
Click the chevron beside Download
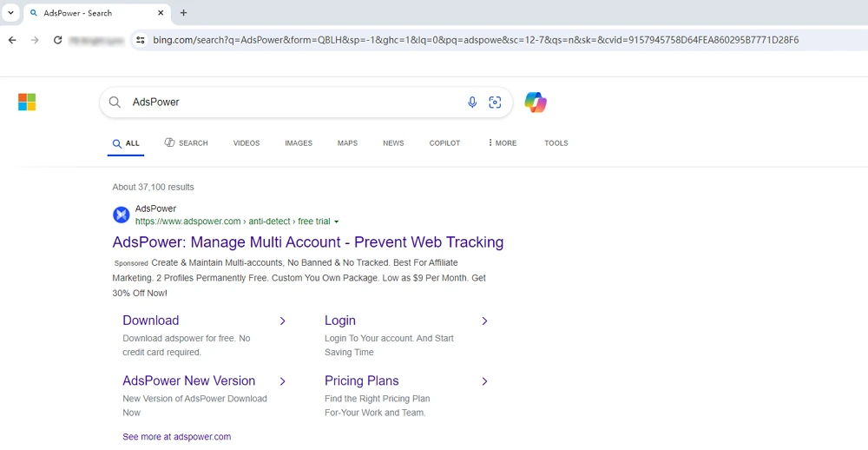[282, 321]
